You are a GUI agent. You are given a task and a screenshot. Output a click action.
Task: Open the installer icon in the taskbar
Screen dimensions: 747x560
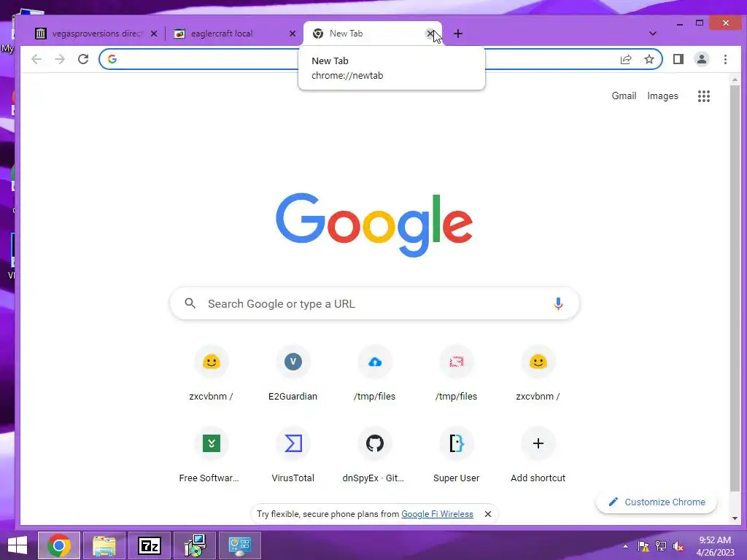click(x=195, y=545)
